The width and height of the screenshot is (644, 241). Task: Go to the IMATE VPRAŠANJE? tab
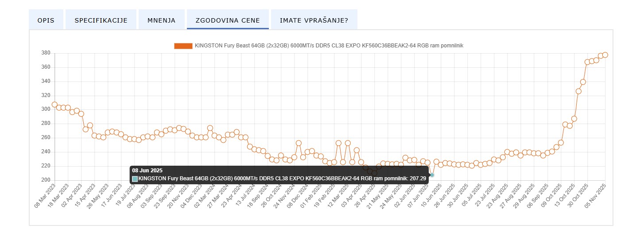tap(314, 20)
